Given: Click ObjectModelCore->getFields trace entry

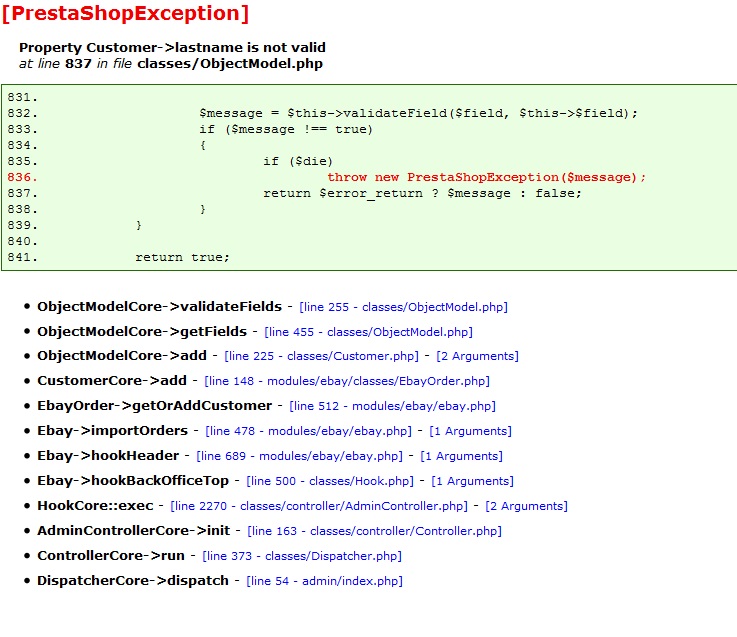Looking at the screenshot, I should tap(142, 331).
